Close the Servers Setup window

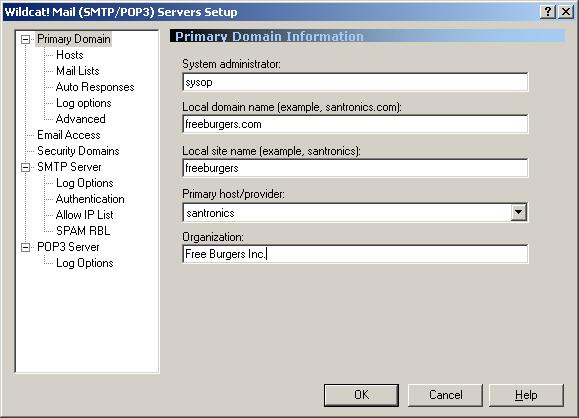click(565, 12)
